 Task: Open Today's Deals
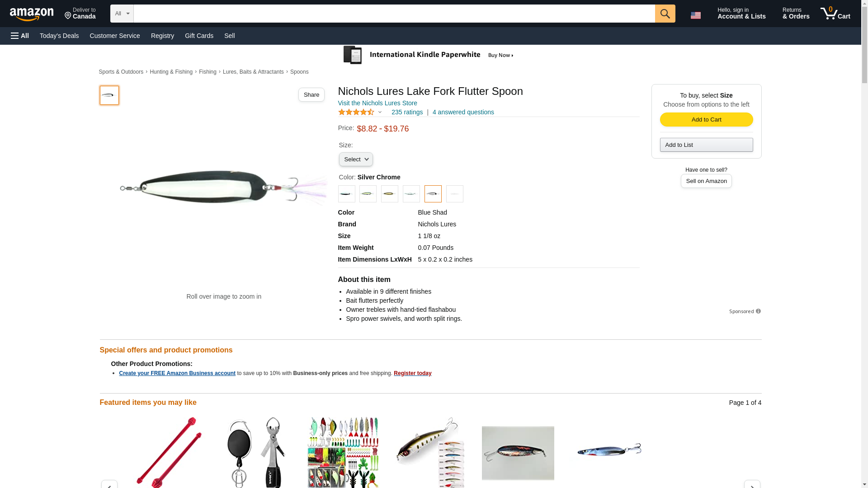point(59,36)
